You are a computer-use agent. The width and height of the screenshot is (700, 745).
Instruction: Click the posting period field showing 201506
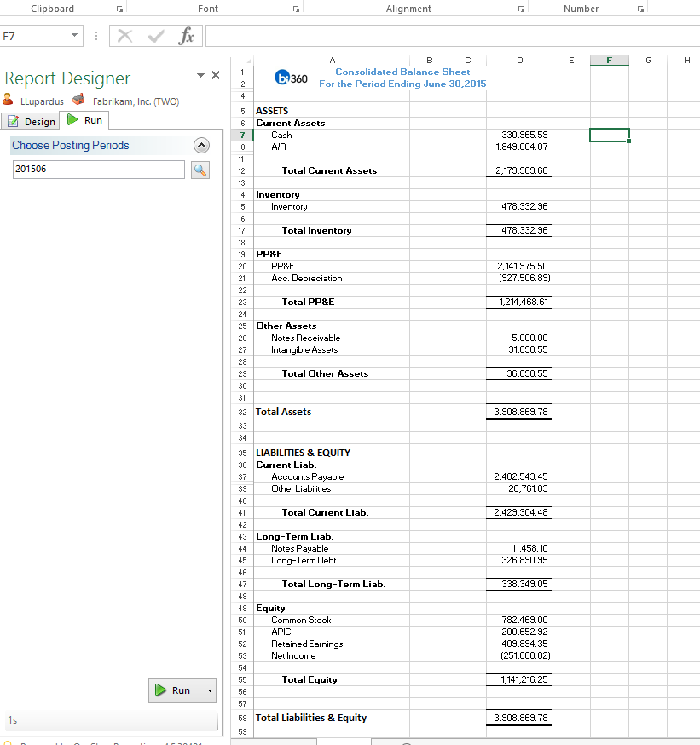point(98,169)
